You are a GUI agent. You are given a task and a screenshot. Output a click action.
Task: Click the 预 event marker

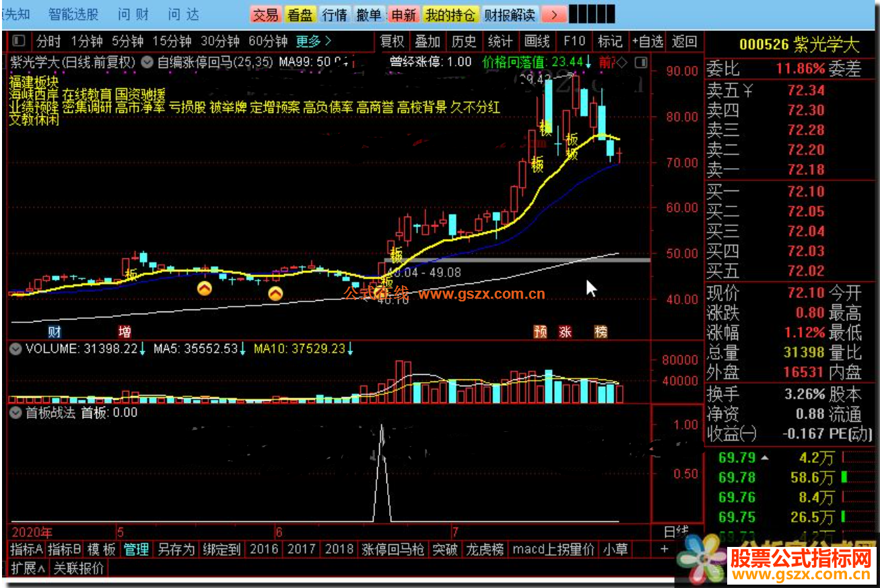(x=540, y=332)
